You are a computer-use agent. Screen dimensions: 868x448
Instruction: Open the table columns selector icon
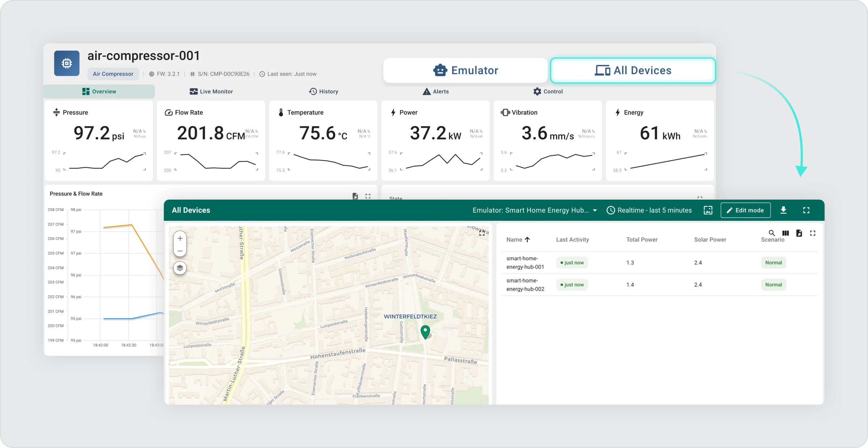tap(786, 233)
